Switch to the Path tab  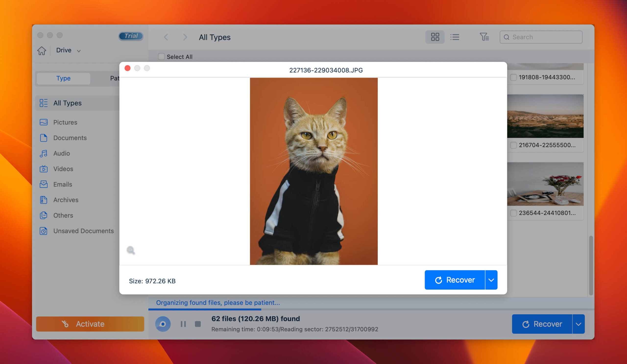click(x=114, y=78)
